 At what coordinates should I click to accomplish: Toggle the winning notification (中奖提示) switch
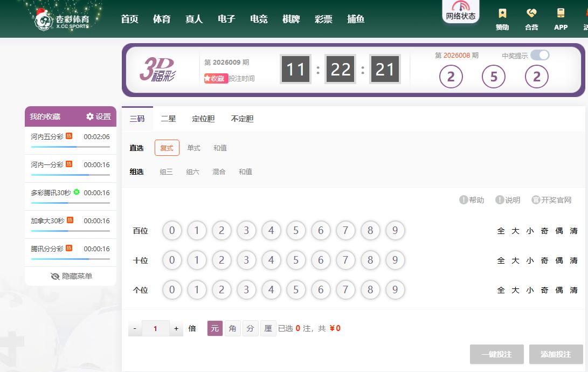tap(539, 55)
